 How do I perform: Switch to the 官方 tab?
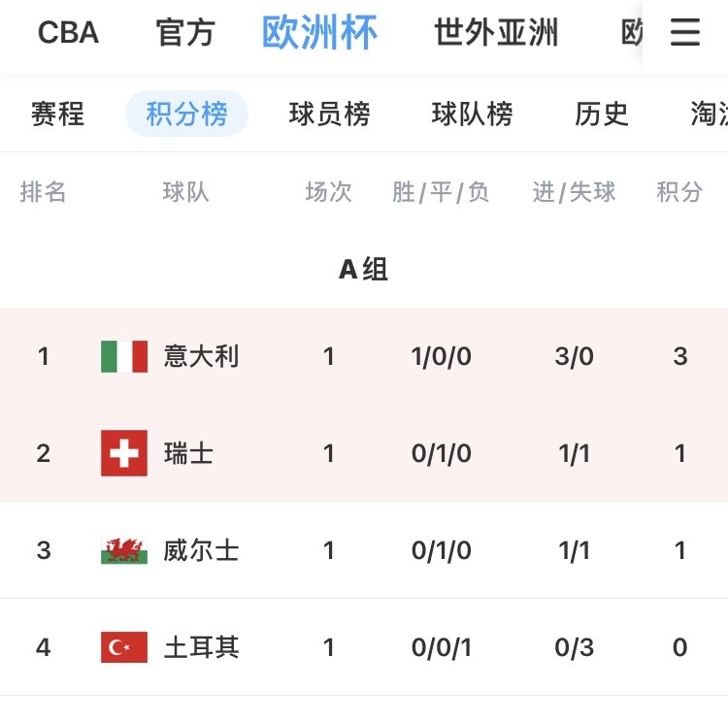tap(185, 33)
